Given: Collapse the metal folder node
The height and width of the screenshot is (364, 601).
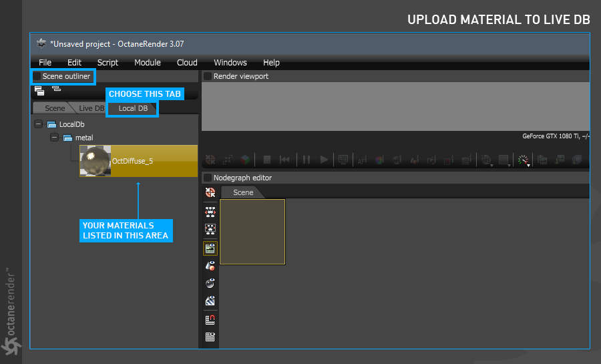Looking at the screenshot, I should [55, 138].
